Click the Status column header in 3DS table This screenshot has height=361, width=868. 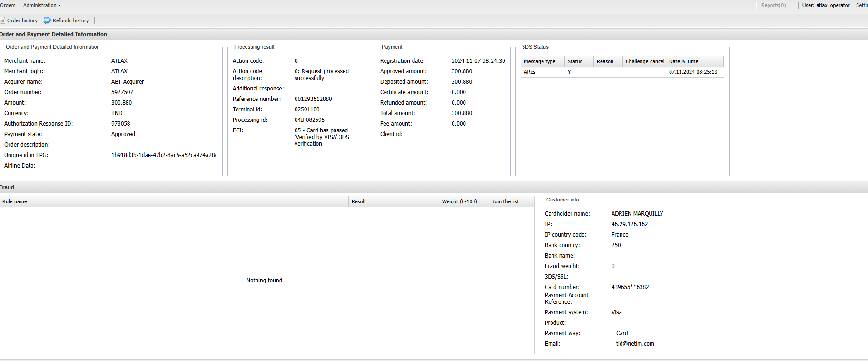point(575,61)
